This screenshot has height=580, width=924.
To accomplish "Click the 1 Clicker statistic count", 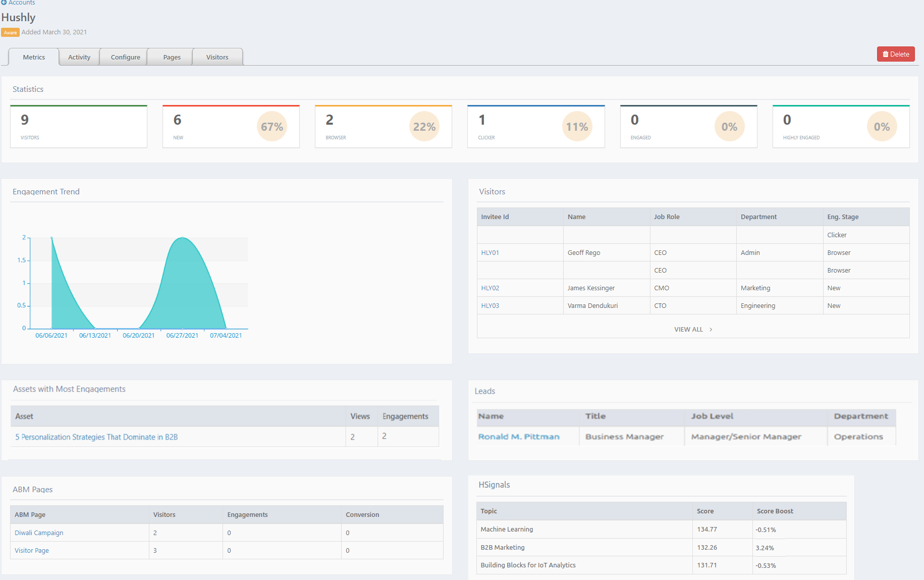I will pos(482,120).
